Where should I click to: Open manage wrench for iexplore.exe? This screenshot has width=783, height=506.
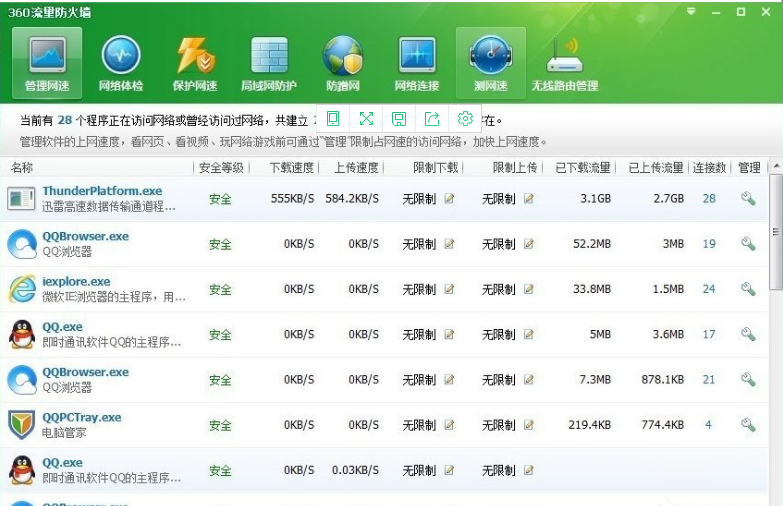point(748,289)
